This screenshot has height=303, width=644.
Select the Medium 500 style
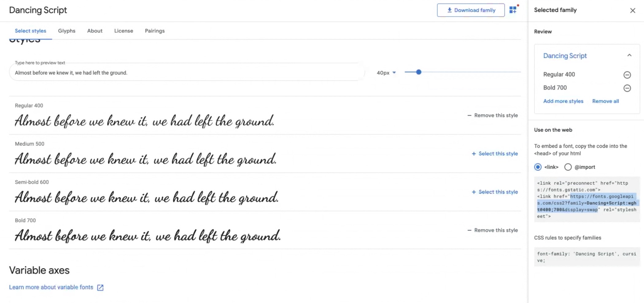pos(495,154)
